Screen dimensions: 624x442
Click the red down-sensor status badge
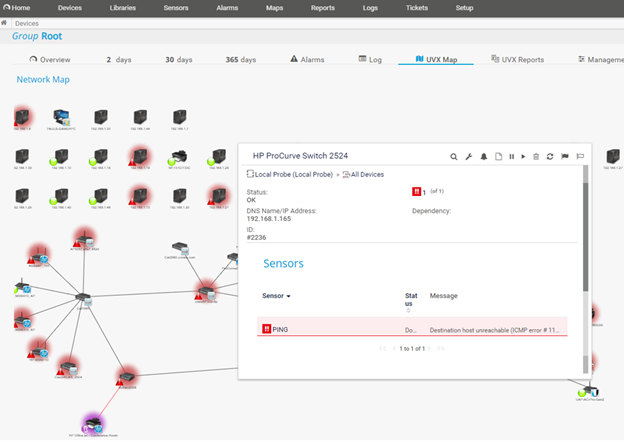417,191
